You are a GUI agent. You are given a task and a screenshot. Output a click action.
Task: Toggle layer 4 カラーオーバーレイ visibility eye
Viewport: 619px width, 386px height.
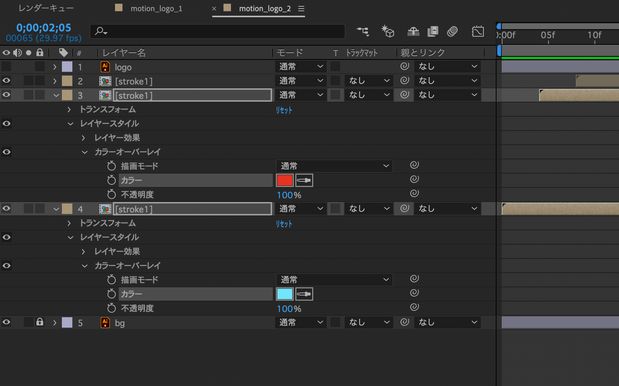(x=6, y=266)
